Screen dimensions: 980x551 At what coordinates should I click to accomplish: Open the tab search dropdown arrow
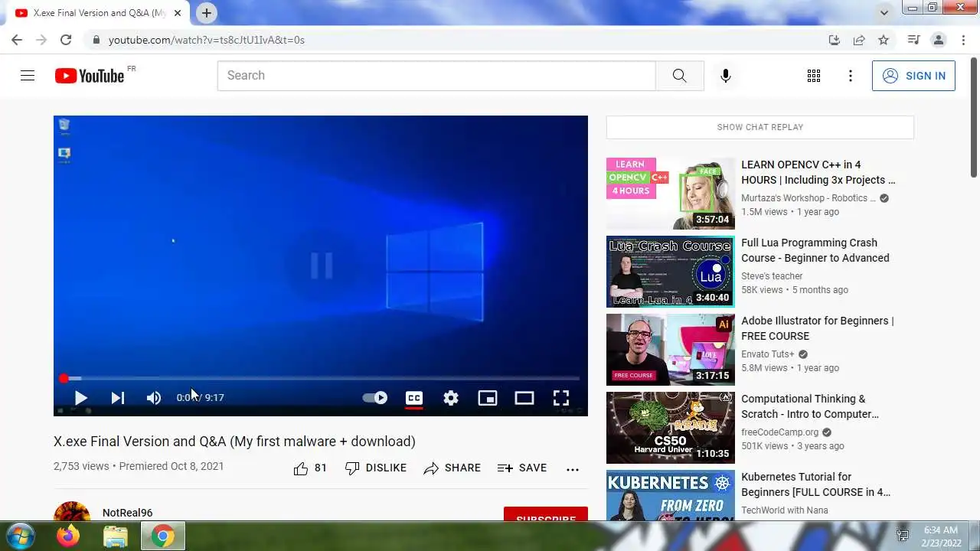(884, 13)
